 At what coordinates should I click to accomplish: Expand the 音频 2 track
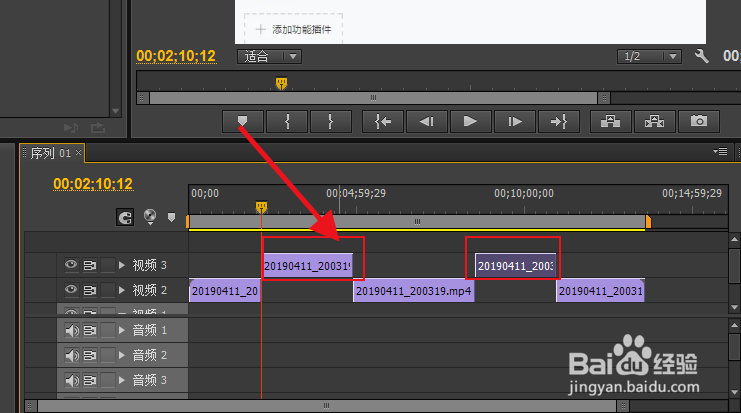point(122,355)
